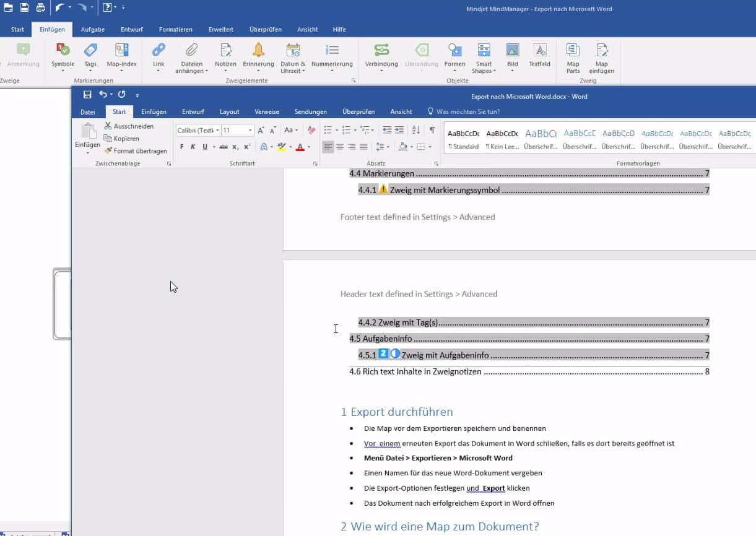This screenshot has height=536, width=756.
Task: Open Smart Shapes in MindManager
Action: (x=484, y=57)
